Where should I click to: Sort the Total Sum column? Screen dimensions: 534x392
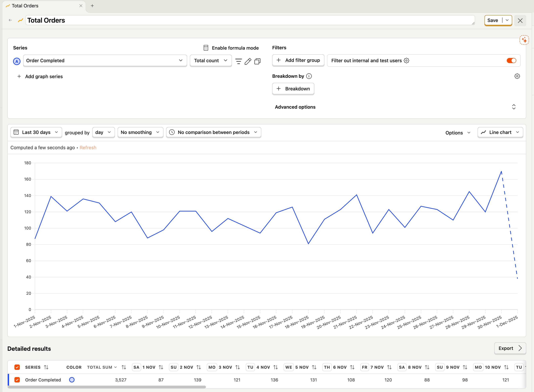(124, 367)
